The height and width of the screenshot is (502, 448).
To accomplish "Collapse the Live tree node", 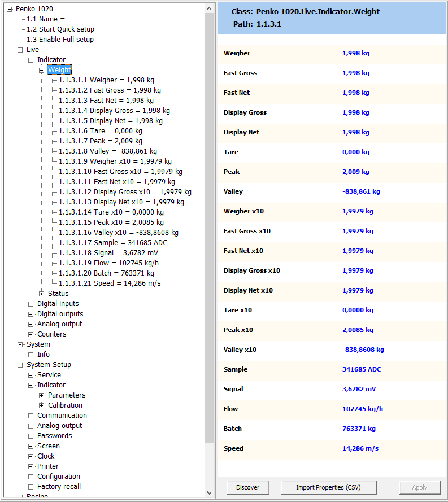I will [20, 50].
